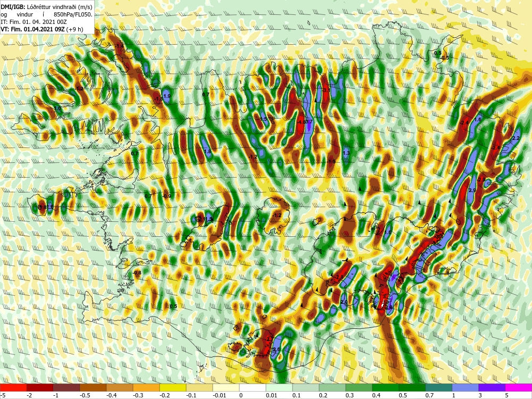Image resolution: width=532 pixels, height=399 pixels.
Task: Click the '850hPa/FL050.' text in the header box
Action: point(72,14)
